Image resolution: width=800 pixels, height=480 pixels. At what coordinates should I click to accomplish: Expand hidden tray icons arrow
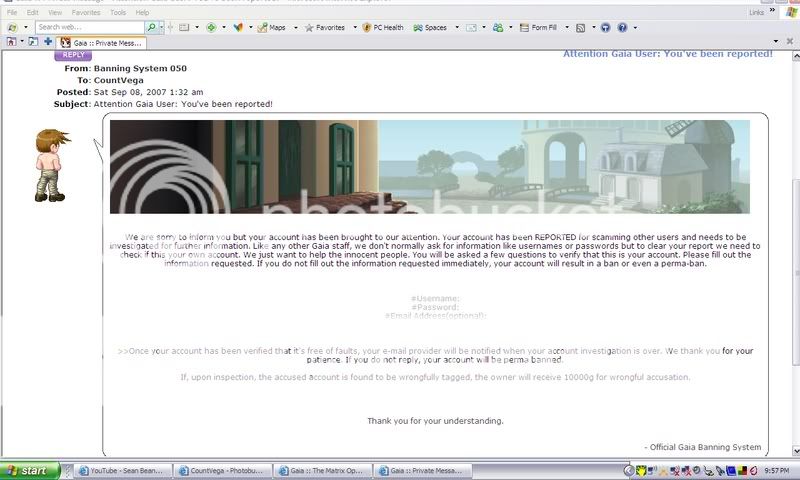tap(629, 471)
